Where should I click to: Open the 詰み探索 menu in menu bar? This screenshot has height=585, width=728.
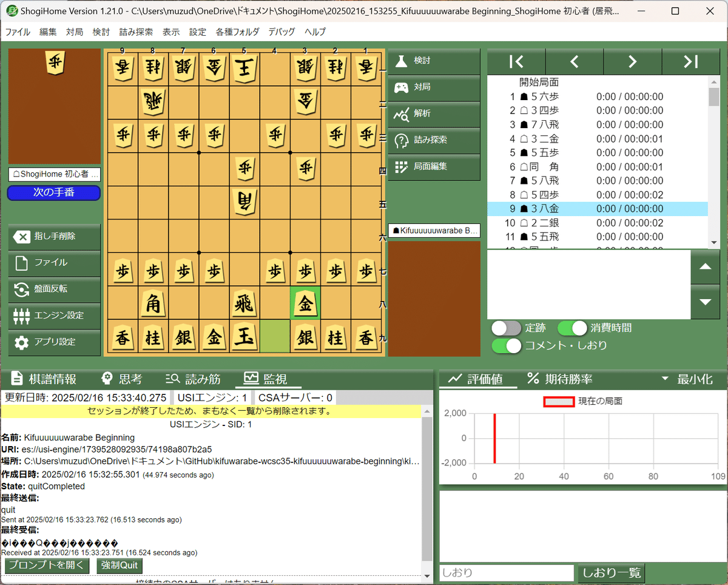pos(136,32)
